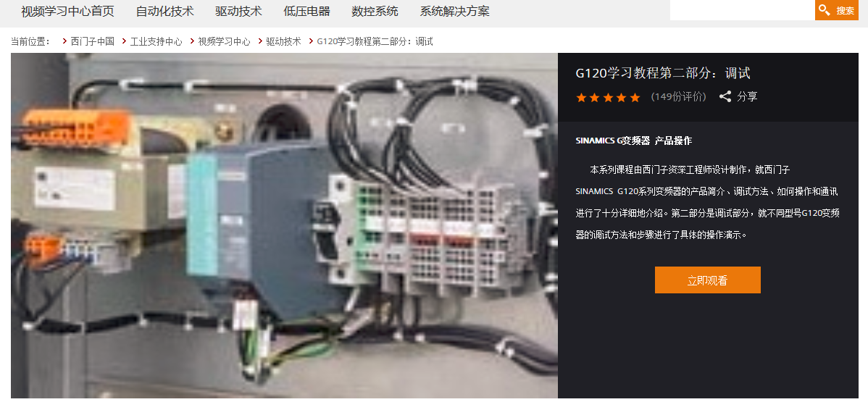Click inside the search input field
The image size is (868, 402).
[743, 10]
